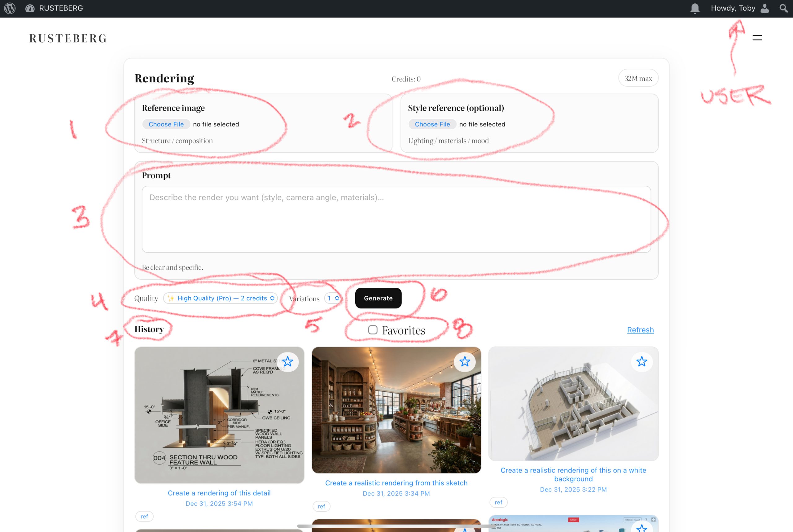Open the Variations count dropdown
Viewport: 793px width, 532px height.
[333, 298]
